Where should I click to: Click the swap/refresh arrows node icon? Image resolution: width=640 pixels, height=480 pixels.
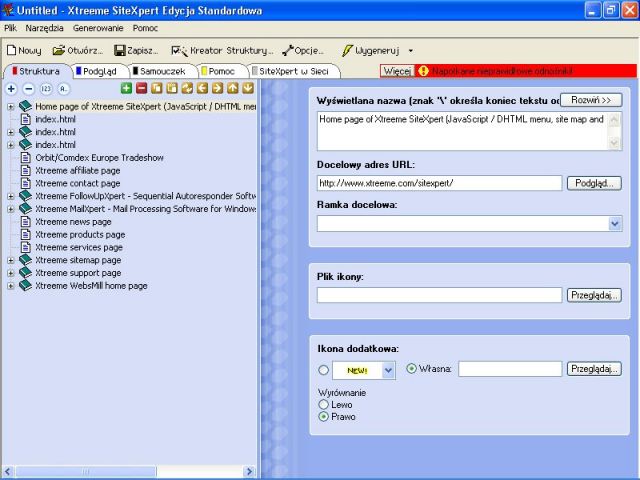[187, 88]
